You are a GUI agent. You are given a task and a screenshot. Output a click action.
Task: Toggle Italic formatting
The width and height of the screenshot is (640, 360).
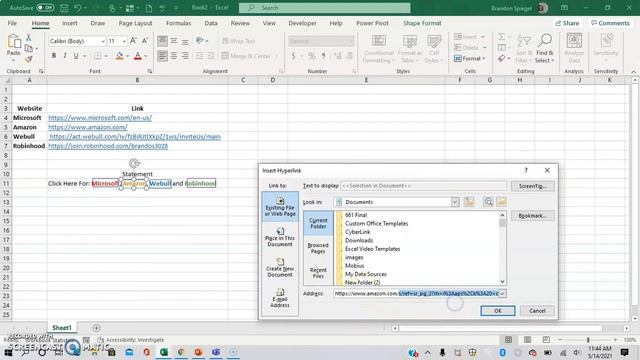coord(64,56)
